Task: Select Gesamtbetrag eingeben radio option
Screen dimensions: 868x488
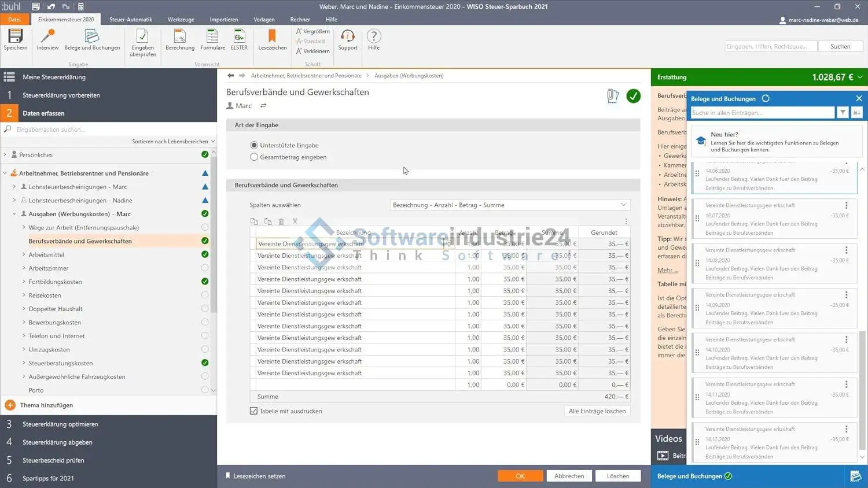Action: (254, 157)
